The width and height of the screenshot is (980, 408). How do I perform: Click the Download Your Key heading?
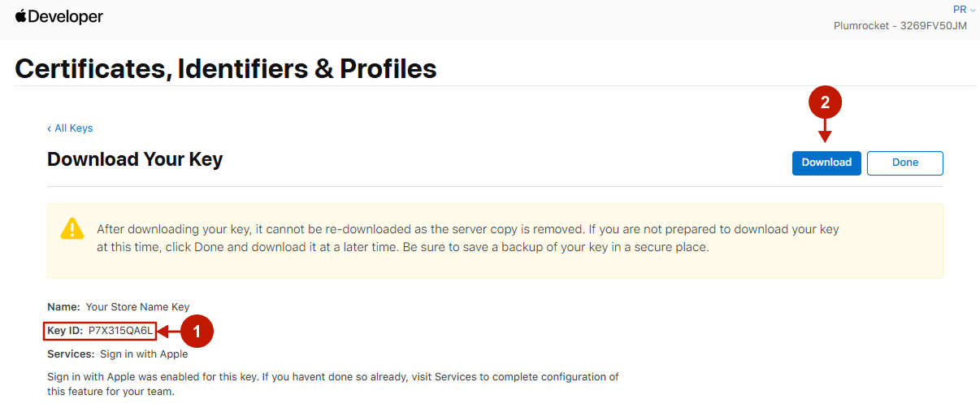135,159
